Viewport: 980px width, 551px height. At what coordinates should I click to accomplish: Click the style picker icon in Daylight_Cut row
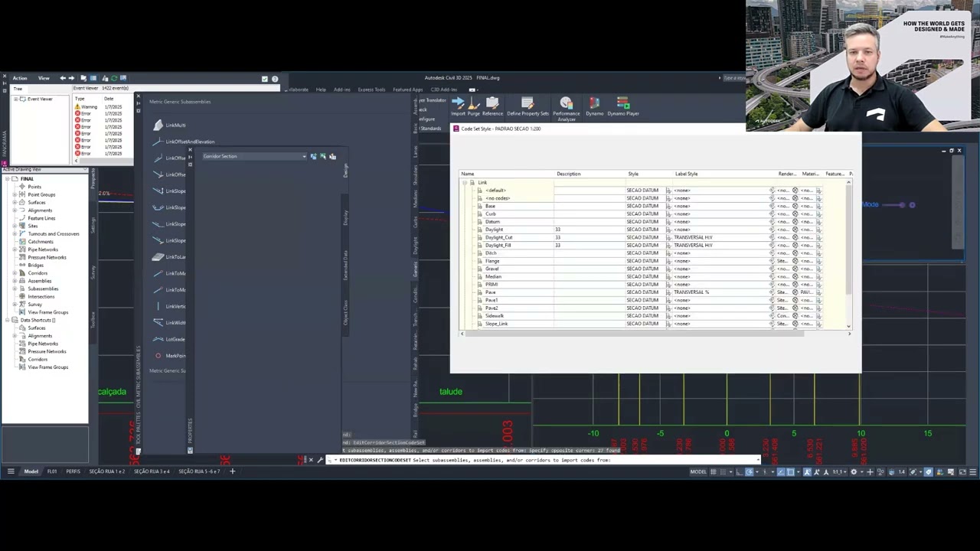(668, 237)
